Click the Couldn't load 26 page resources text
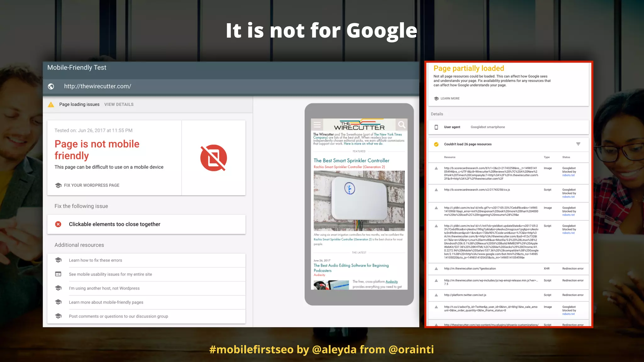The image size is (644, 362). pyautogui.click(x=468, y=144)
